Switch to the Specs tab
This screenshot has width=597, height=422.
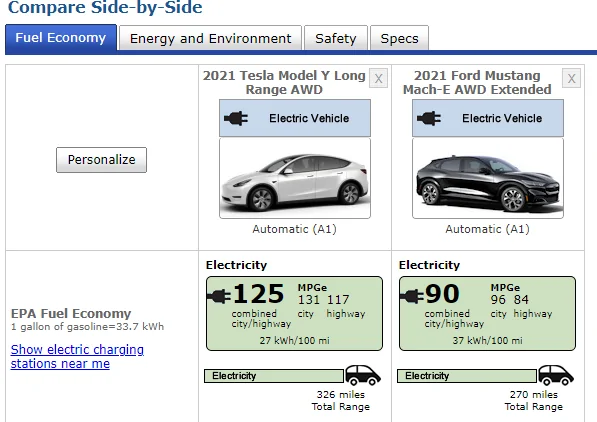tap(399, 38)
